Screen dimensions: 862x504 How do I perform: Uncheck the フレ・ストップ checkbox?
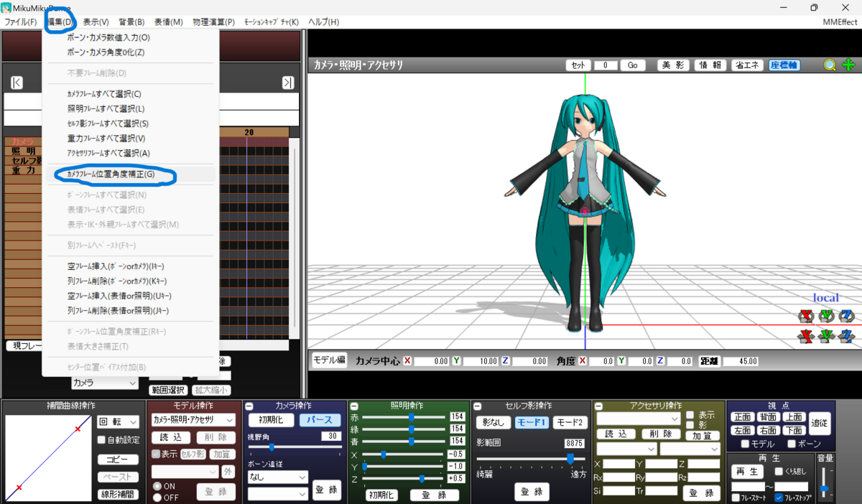tap(779, 497)
